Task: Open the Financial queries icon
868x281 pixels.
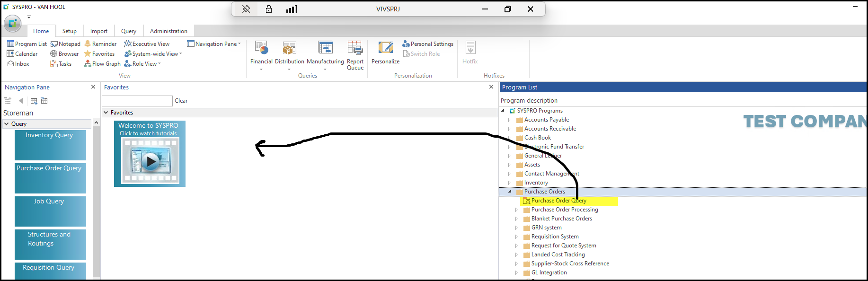Action: point(261,48)
